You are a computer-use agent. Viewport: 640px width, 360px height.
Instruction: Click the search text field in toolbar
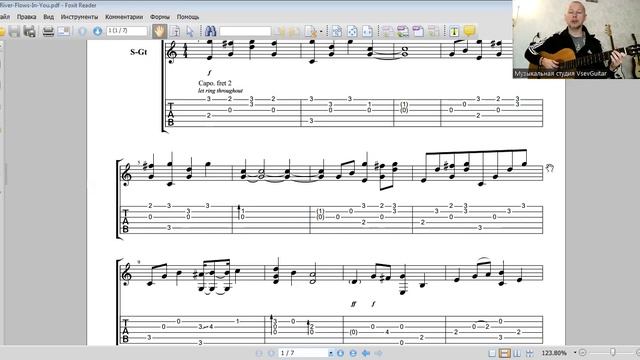point(245,31)
